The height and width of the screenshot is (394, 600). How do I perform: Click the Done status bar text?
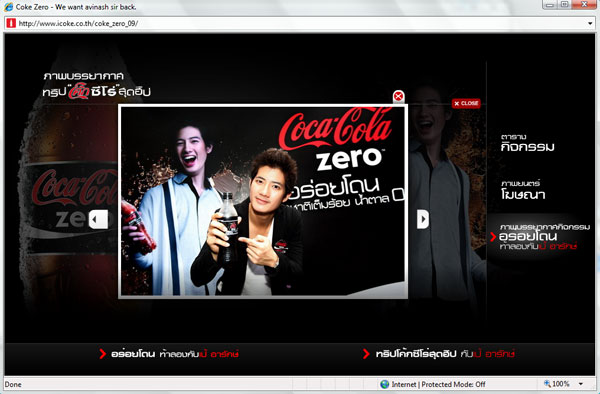pyautogui.click(x=13, y=384)
